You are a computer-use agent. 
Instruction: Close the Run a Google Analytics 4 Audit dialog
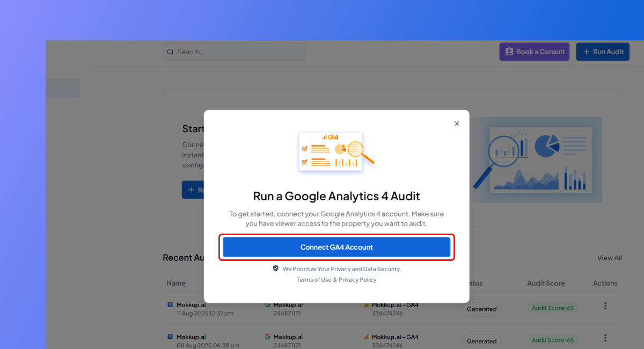coord(457,123)
